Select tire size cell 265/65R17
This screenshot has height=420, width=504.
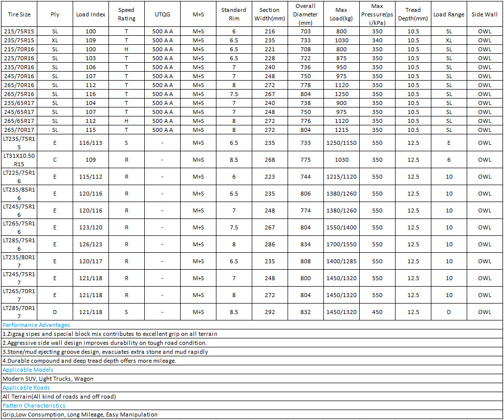pyautogui.click(x=19, y=121)
